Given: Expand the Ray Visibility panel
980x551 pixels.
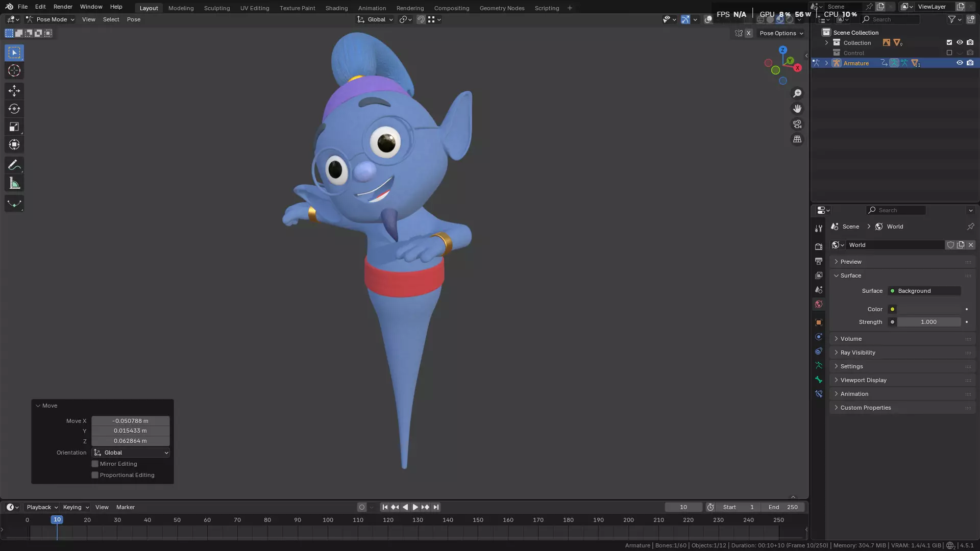Looking at the screenshot, I should tap(902, 353).
